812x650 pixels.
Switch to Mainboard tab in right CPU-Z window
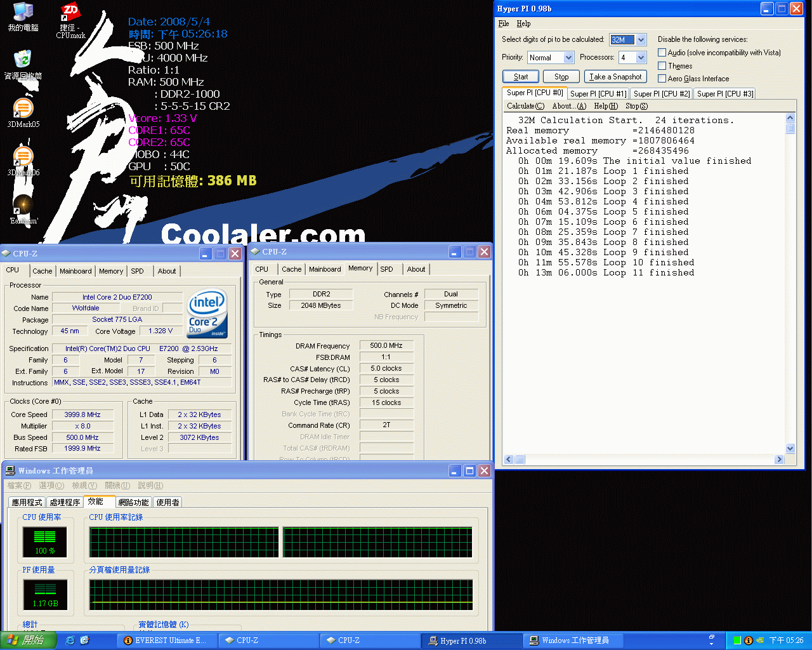(x=325, y=269)
